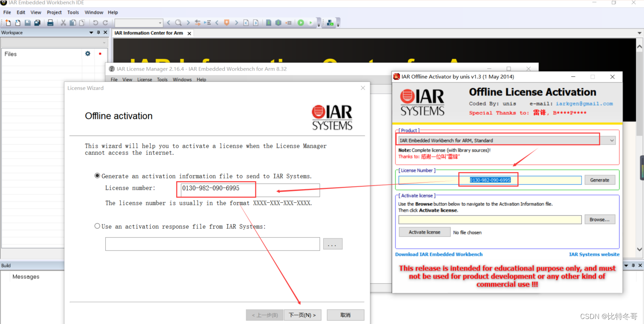Open the Project menu in IAR IDE
Viewport: 644px width, 324px height.
pos(54,13)
